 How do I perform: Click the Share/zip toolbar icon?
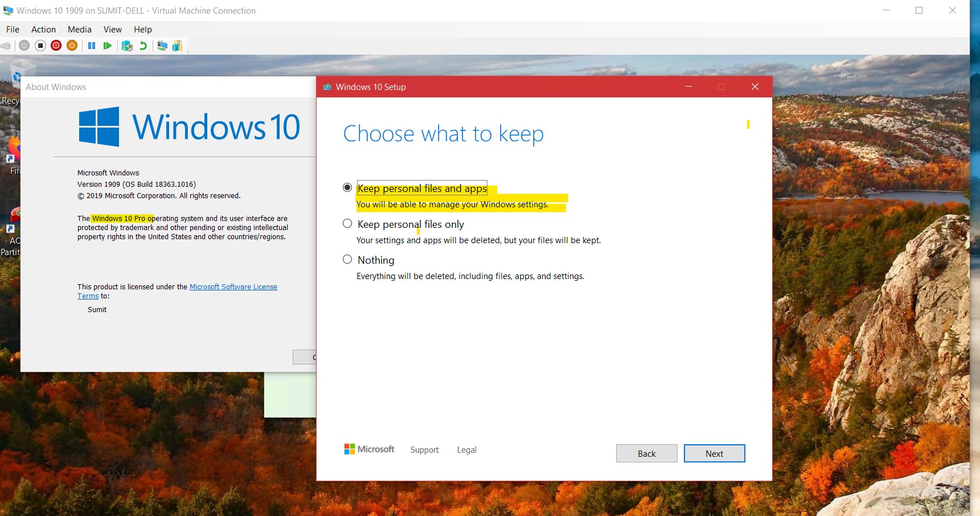coord(177,46)
